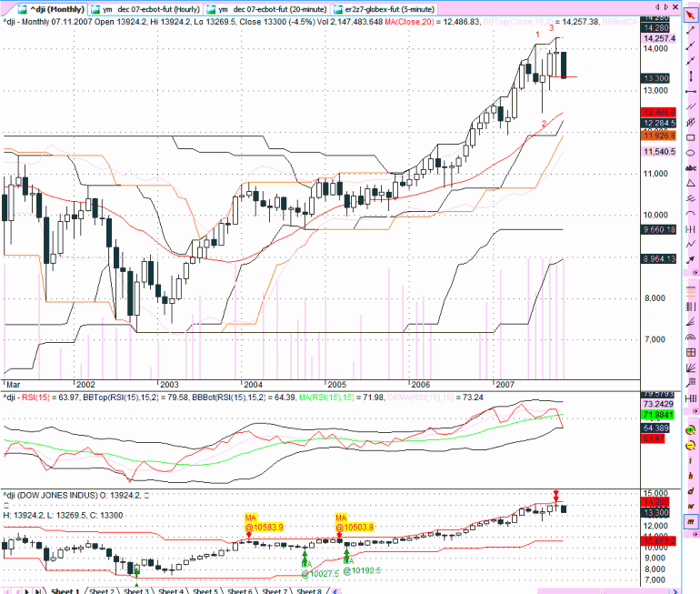Switch to Sheet 2
The width and height of the screenshot is (700, 594).
click(101, 591)
